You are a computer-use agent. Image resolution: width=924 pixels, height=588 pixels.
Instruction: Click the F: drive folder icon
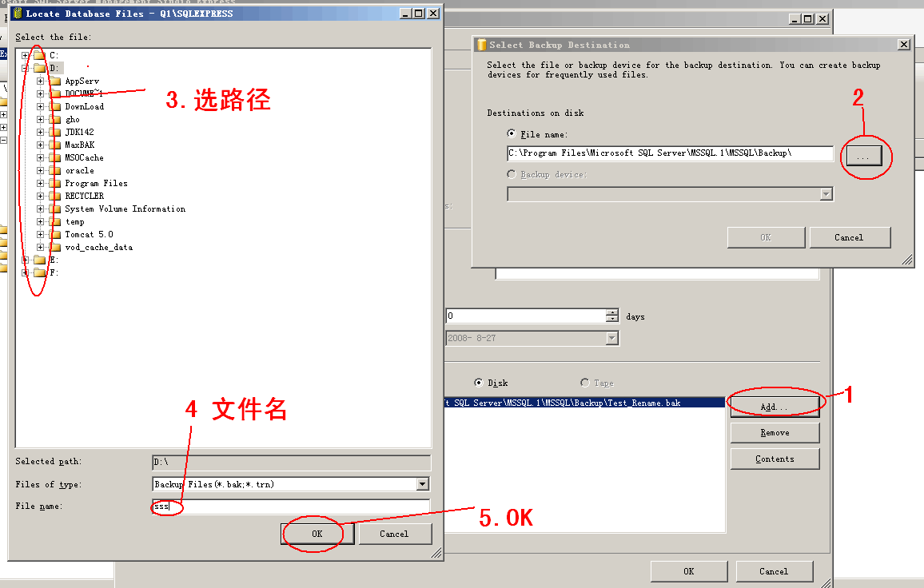pos(39,272)
